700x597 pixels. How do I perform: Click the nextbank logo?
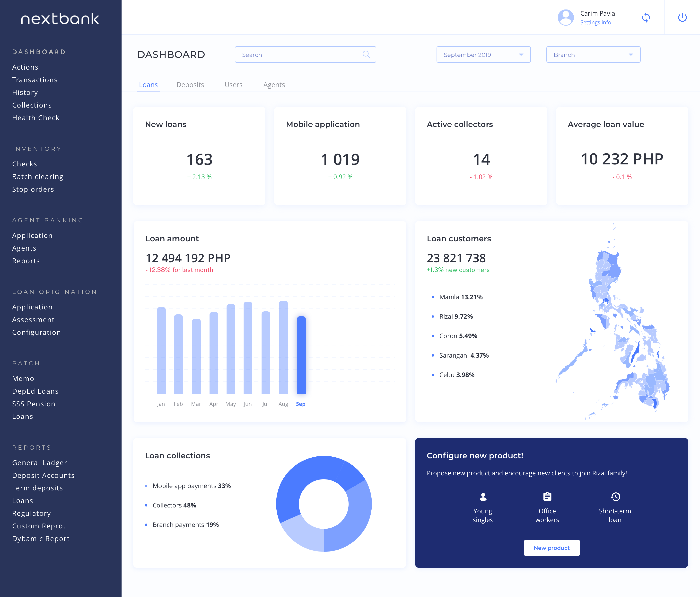(x=60, y=19)
